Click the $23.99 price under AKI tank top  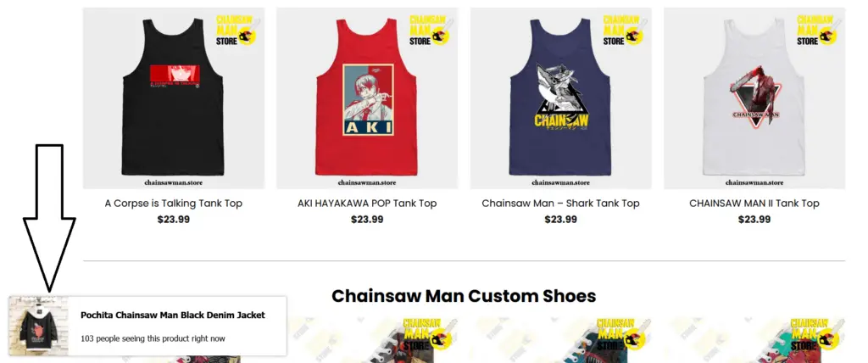tap(367, 220)
